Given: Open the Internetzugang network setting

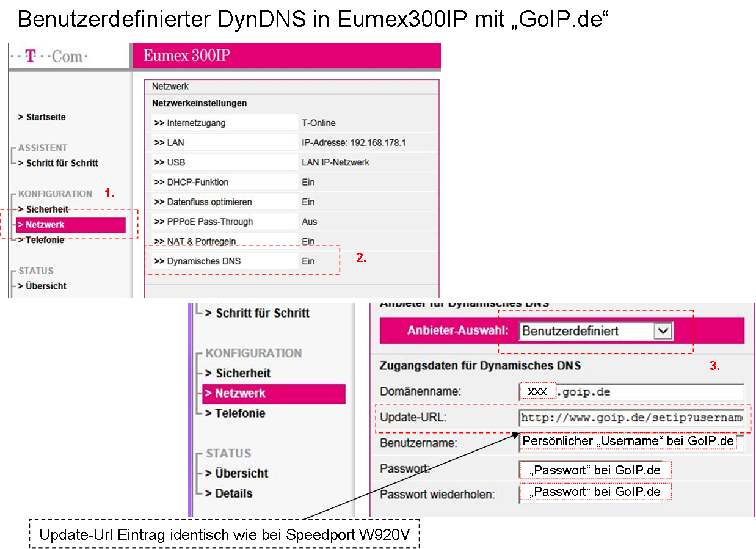Looking at the screenshot, I should click(x=225, y=123).
